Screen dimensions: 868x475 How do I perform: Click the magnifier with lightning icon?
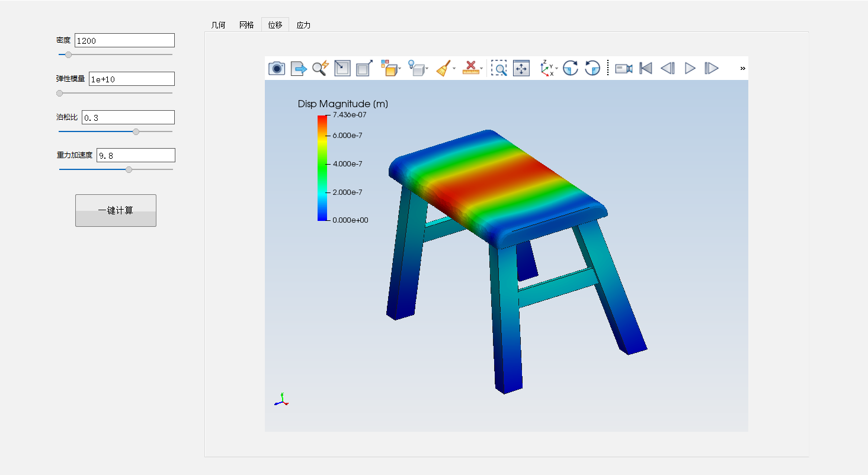(320, 68)
